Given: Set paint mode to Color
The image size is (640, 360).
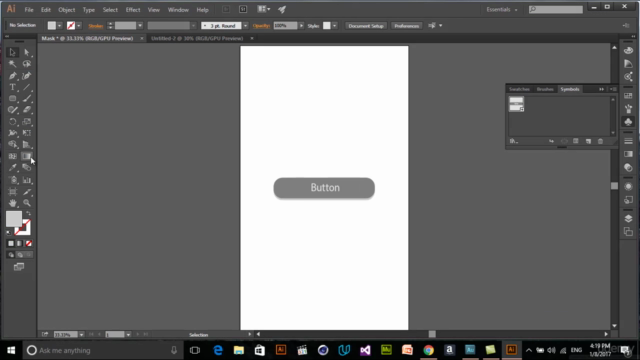Looking at the screenshot, I should pyautogui.click(x=11, y=243).
